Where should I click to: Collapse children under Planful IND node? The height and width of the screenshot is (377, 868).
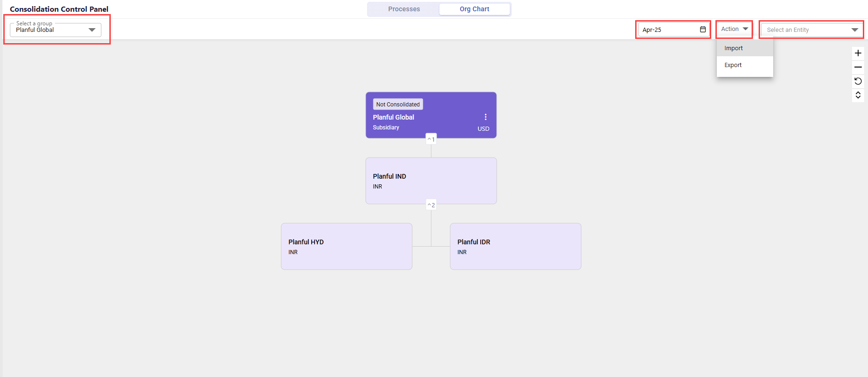pyautogui.click(x=431, y=205)
